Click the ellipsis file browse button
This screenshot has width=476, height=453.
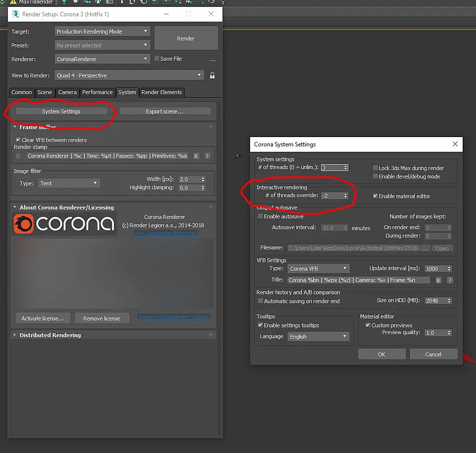213,60
